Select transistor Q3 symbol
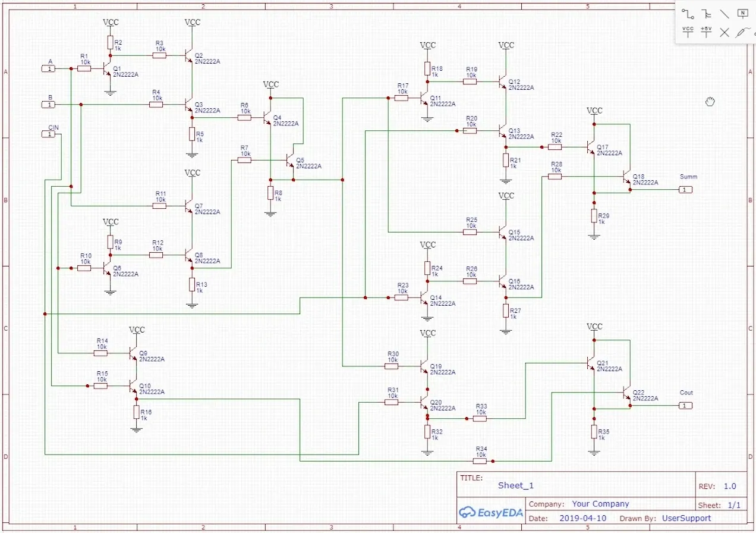756x533 pixels. [188, 105]
